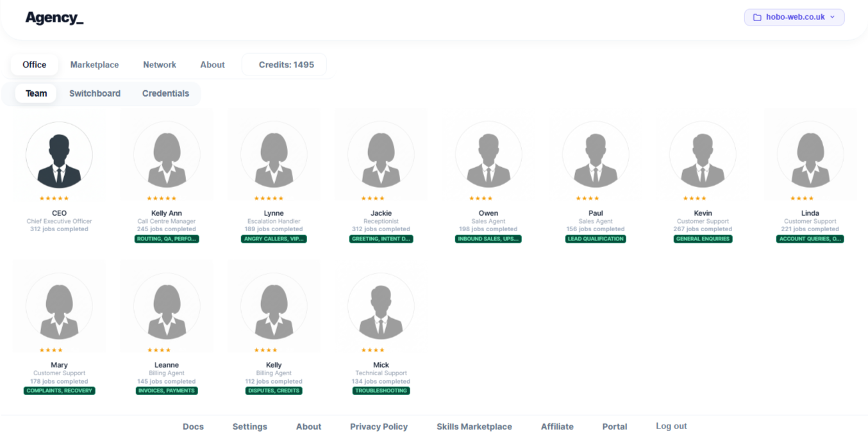
Task: Click the Credits: 1495 button
Action: 286,65
